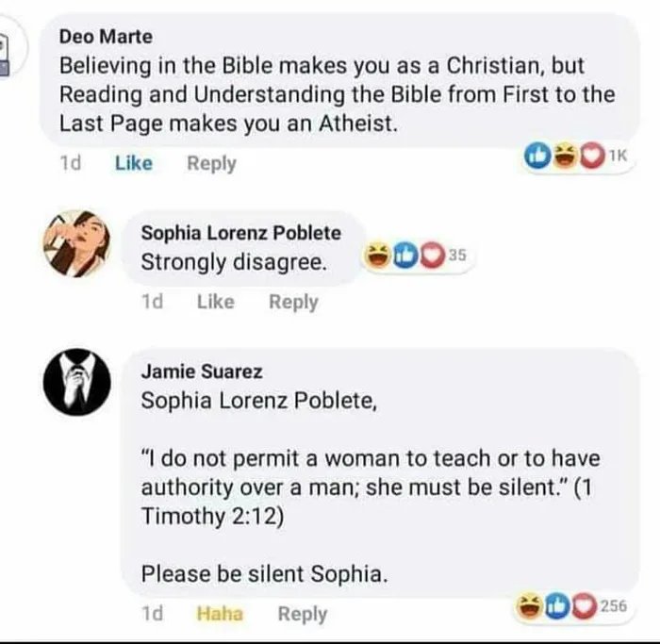This screenshot has height=644, width=660.
Task: Open Jamie Suarez's profile name link
Action: [202, 372]
